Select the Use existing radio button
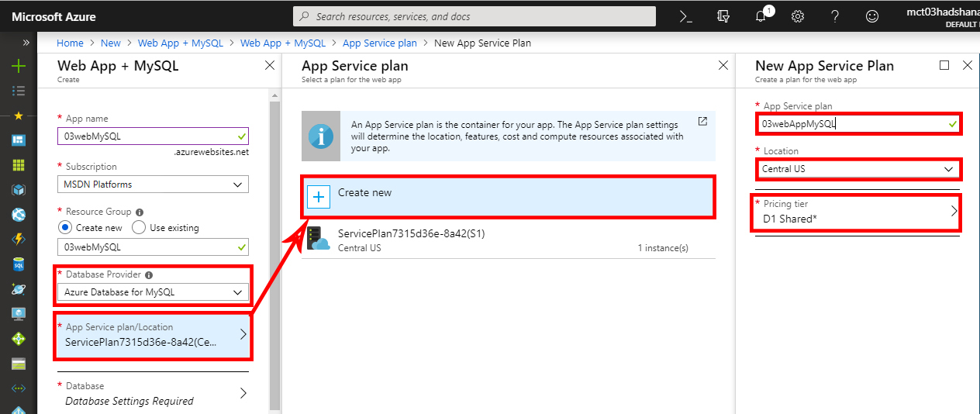This screenshot has width=980, height=414. 139,227
